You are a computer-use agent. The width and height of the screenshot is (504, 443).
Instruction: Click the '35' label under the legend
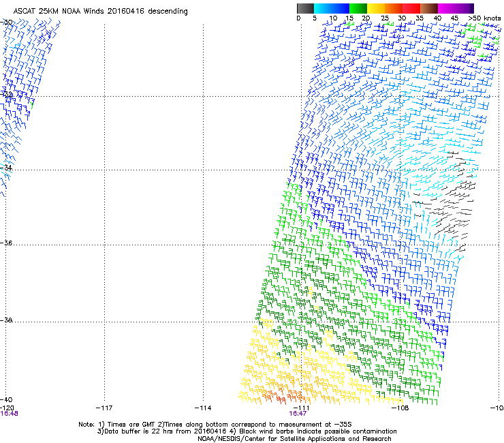[420, 18]
